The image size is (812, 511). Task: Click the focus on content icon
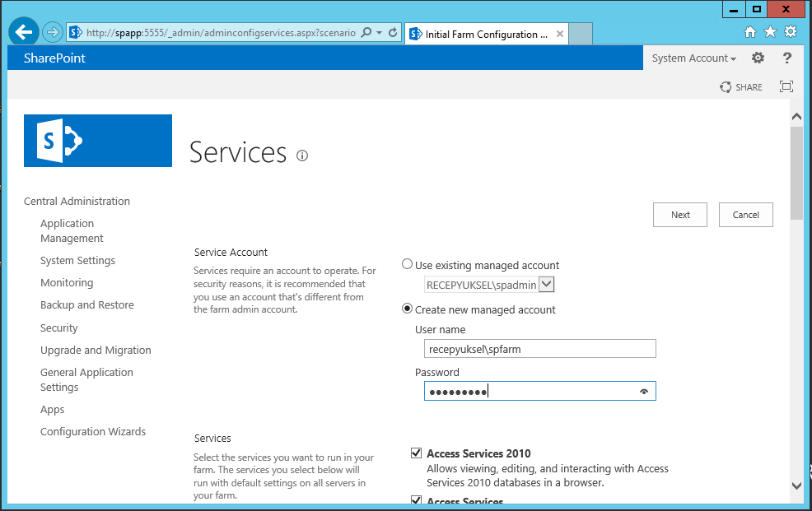coord(786,86)
